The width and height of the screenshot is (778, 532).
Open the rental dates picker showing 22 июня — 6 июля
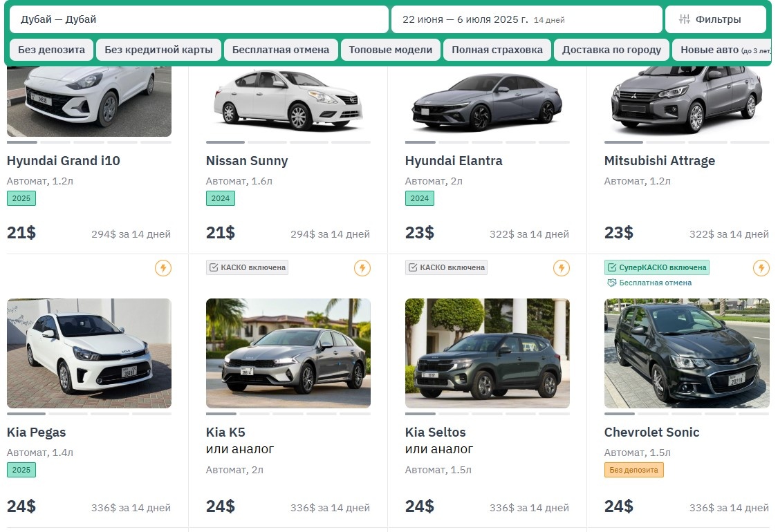[x=526, y=19]
